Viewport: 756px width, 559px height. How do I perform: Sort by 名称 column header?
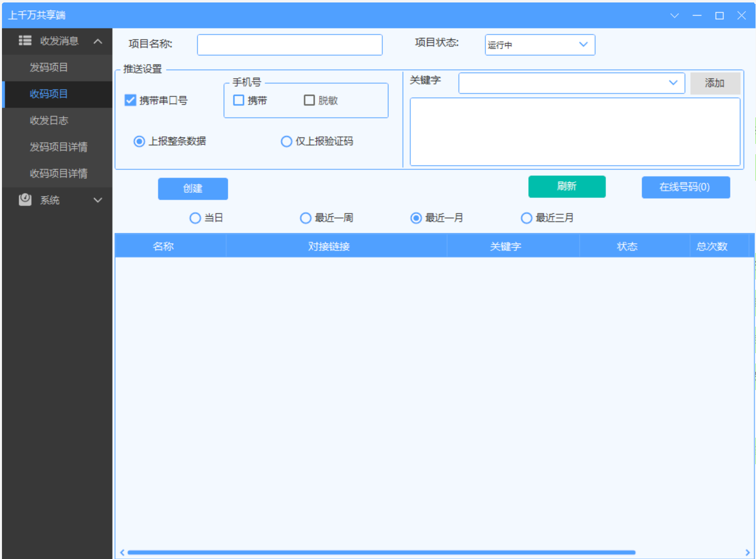(x=170, y=246)
